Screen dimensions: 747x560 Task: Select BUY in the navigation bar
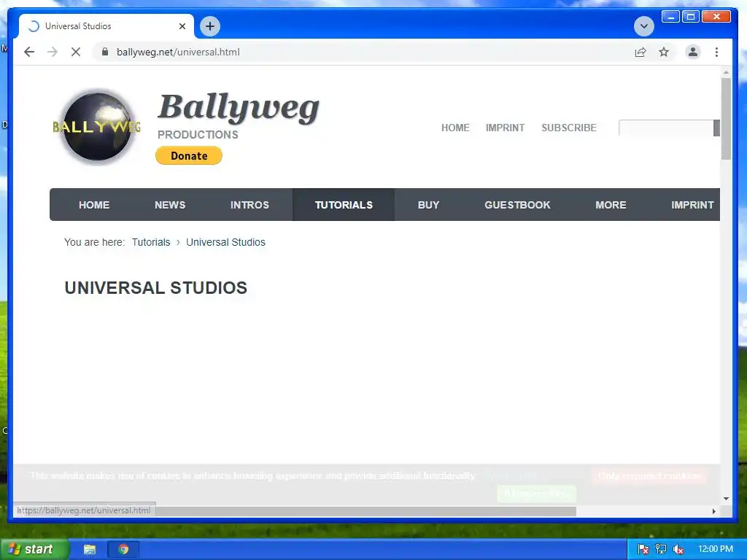click(x=428, y=205)
